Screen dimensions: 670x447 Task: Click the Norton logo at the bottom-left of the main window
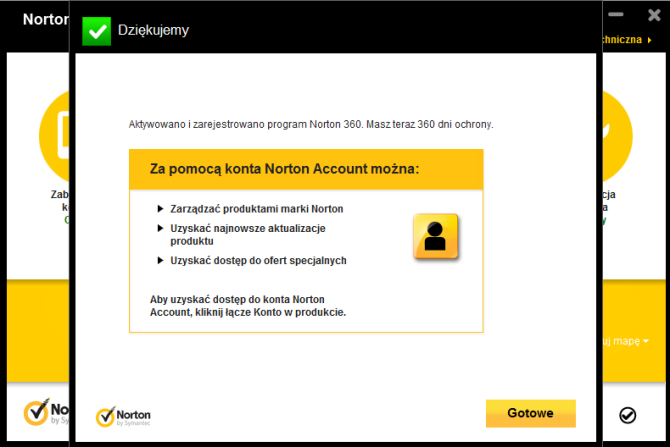(x=46, y=412)
